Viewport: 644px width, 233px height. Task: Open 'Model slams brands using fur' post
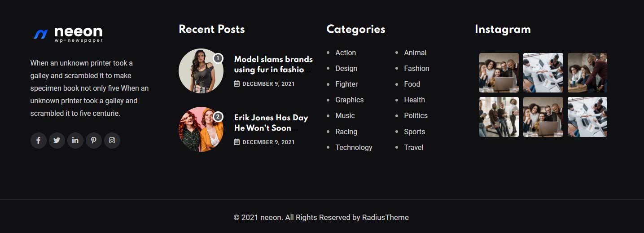click(273, 64)
